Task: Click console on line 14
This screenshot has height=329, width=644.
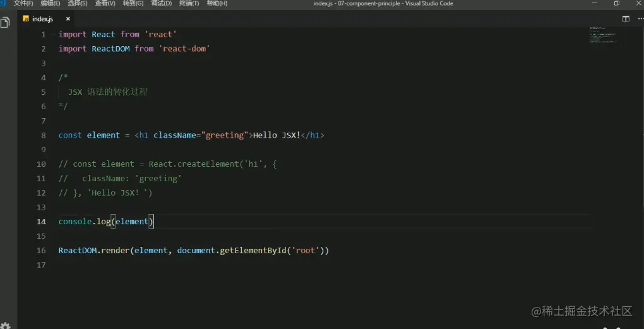Action: [75, 222]
